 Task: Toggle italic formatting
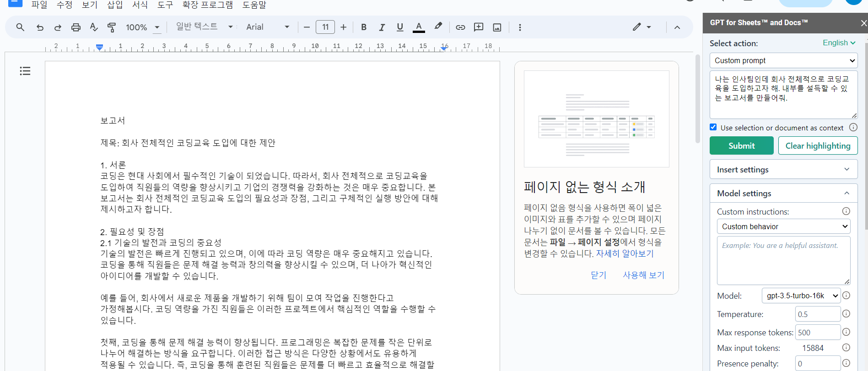coord(382,27)
